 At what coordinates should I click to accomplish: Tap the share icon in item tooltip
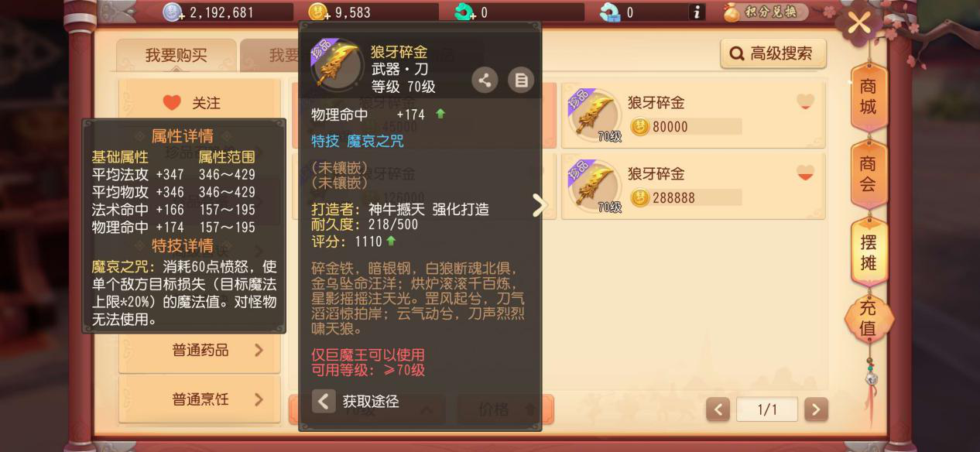[485, 79]
